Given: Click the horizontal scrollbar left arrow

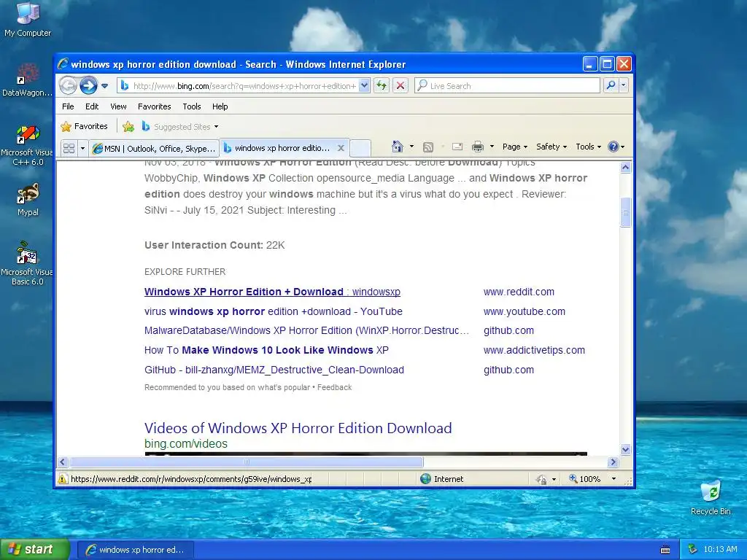Looking at the screenshot, I should 63,462.
